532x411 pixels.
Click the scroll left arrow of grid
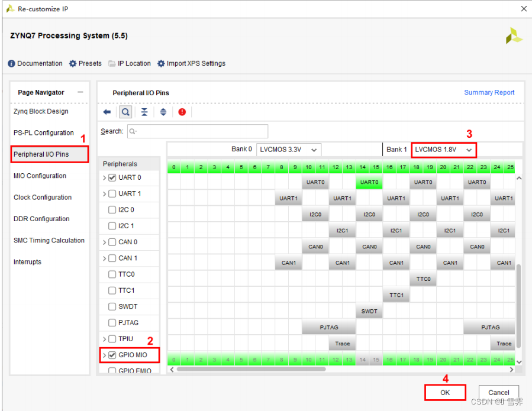coord(172,369)
